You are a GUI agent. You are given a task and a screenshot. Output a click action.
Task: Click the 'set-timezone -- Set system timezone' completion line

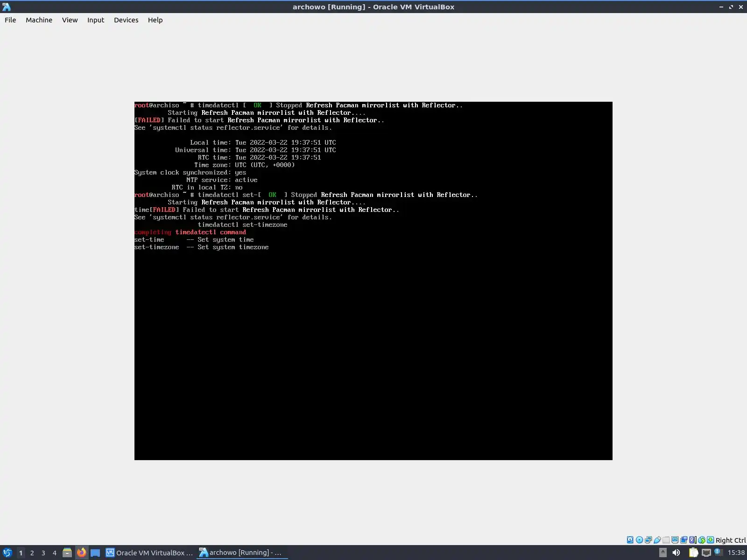coord(202,247)
